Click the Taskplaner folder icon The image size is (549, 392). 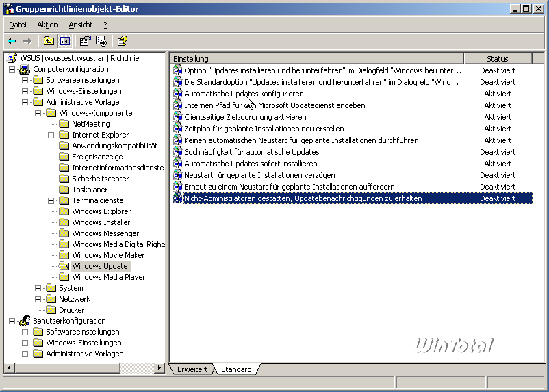click(x=64, y=190)
